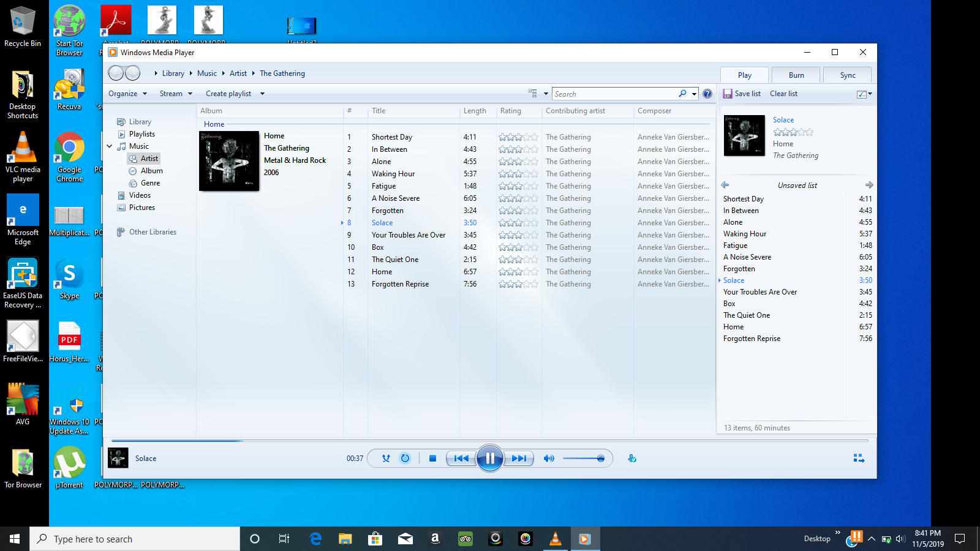Viewport: 980px width, 551px height.
Task: Open Task View on taskbar
Action: point(284,539)
